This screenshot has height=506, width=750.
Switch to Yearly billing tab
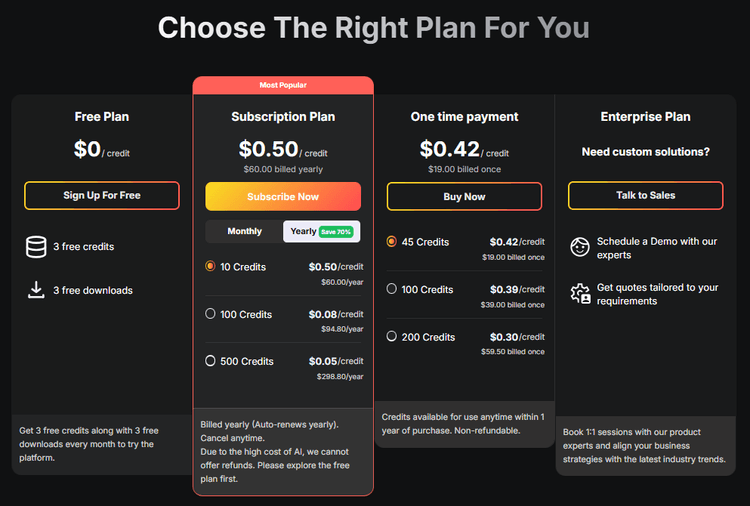(x=304, y=232)
